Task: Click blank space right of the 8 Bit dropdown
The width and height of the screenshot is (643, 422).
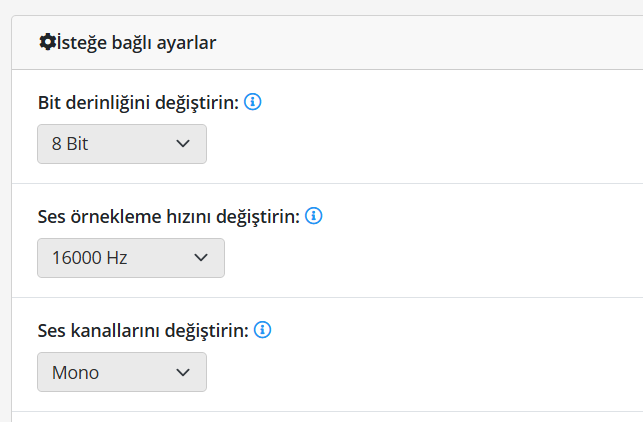Action: tap(420, 144)
